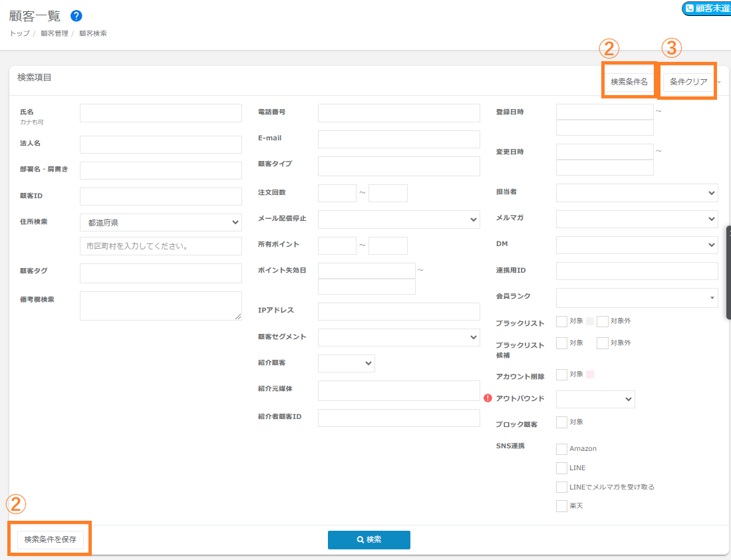Viewport: 731px width, 560px height.
Task: Click the 注文回数 maximum field
Action: tap(388, 193)
